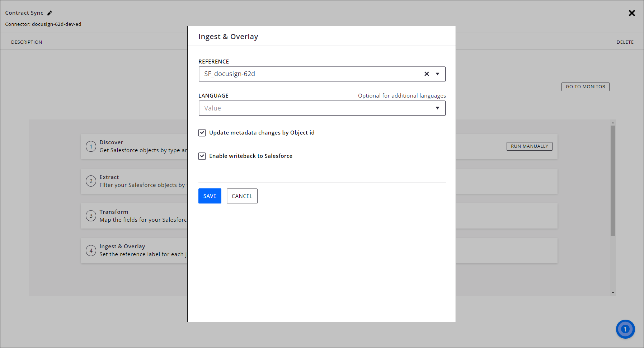Select step 4 Ingest & Overlay circle icon

click(91, 251)
